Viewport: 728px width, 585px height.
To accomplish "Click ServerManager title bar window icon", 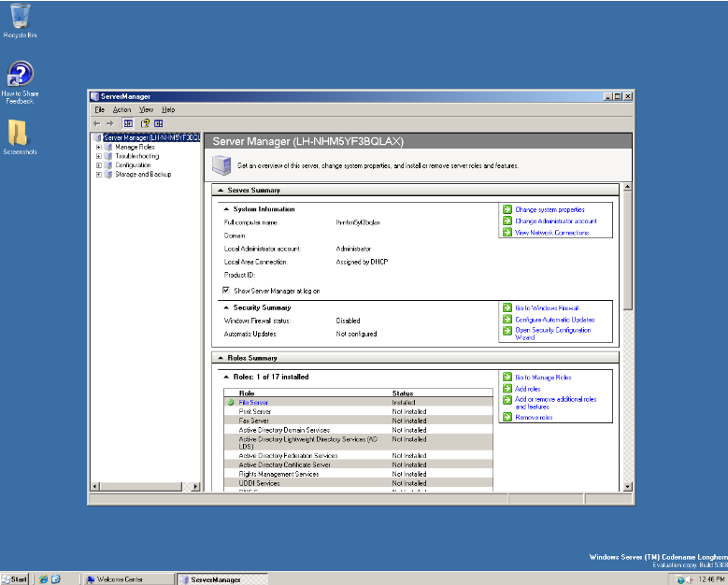I will click(x=94, y=96).
